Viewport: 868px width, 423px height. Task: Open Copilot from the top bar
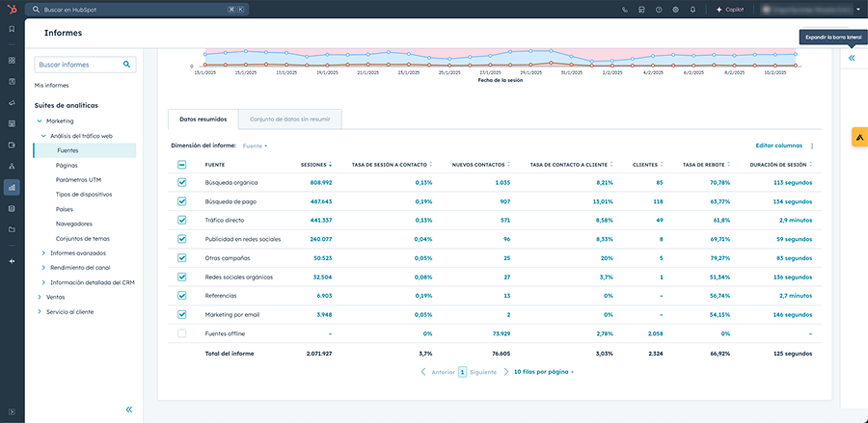(731, 10)
